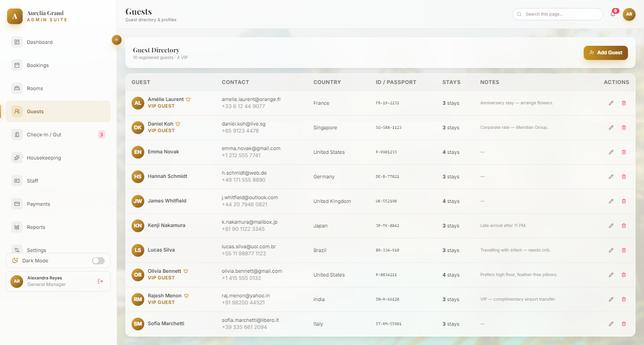Image resolution: width=644 pixels, height=345 pixels.
Task: Click the VIP GUEST label under Rajesh Menon
Action: 161,303
